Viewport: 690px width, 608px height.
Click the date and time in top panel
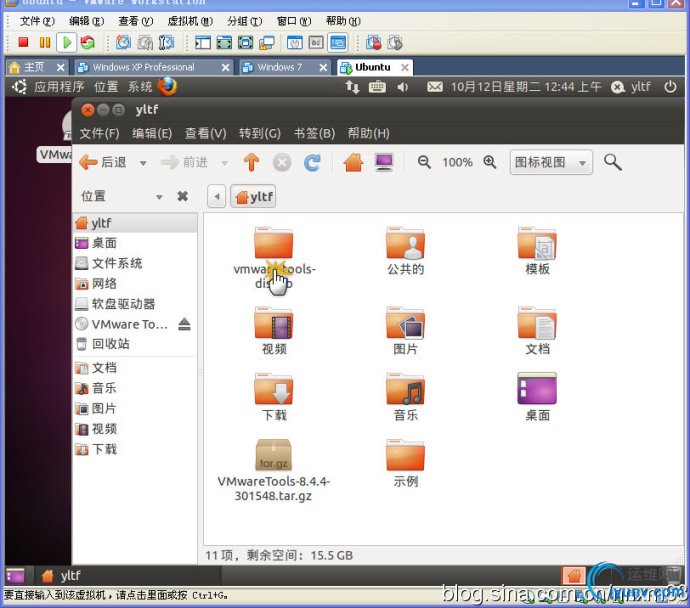[526, 87]
